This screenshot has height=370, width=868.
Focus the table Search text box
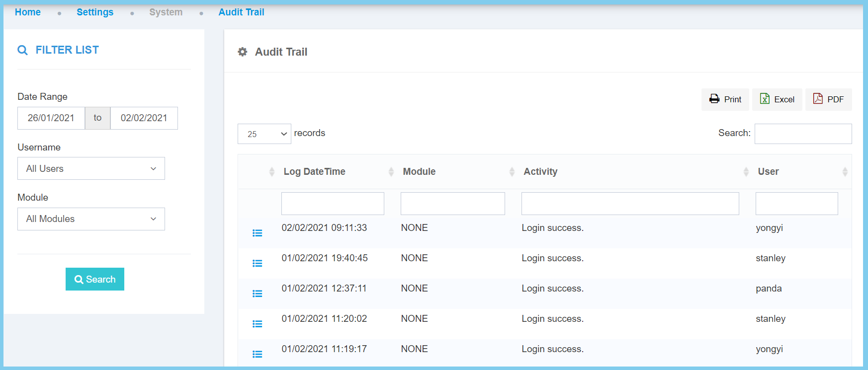click(x=803, y=134)
